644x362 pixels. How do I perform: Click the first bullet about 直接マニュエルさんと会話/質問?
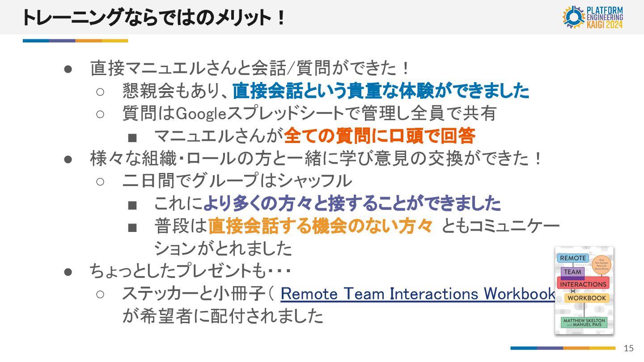tap(250, 69)
